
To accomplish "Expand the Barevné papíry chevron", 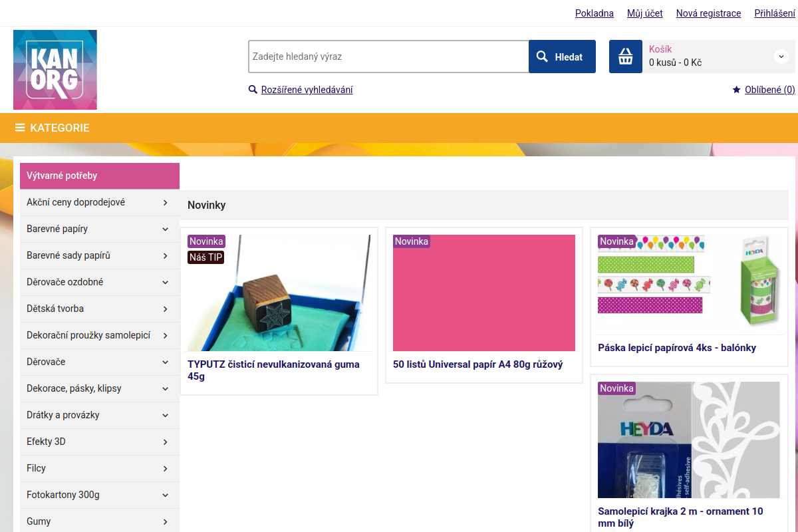I will click(x=166, y=229).
